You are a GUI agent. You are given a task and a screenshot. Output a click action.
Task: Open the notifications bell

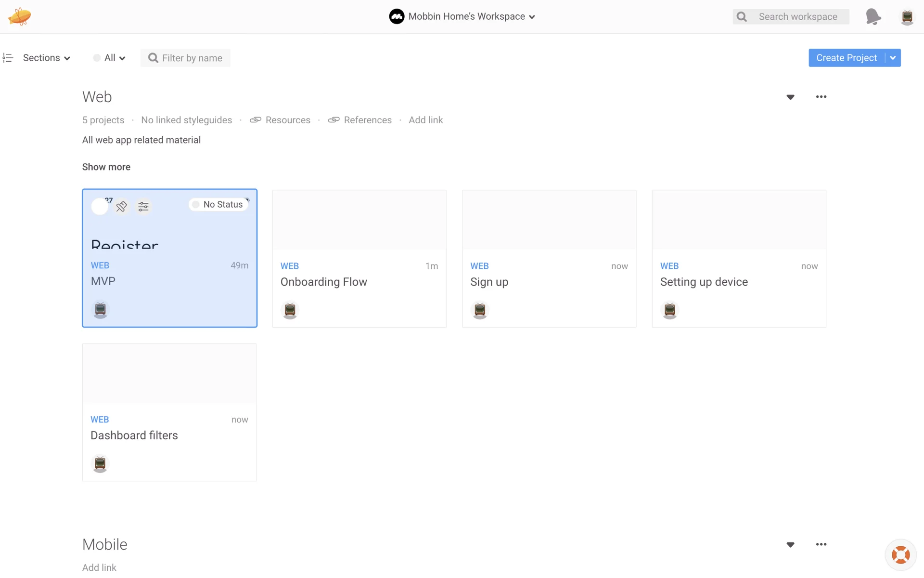(873, 17)
